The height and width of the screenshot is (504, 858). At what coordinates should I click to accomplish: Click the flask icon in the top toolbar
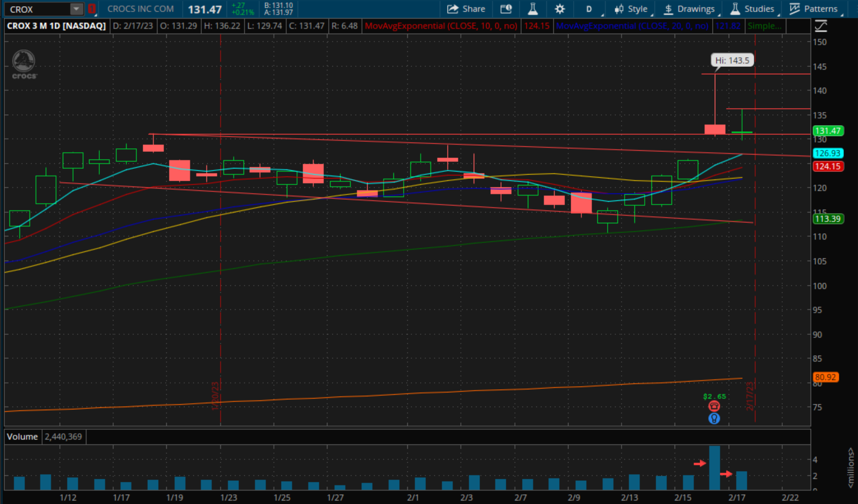point(533,9)
